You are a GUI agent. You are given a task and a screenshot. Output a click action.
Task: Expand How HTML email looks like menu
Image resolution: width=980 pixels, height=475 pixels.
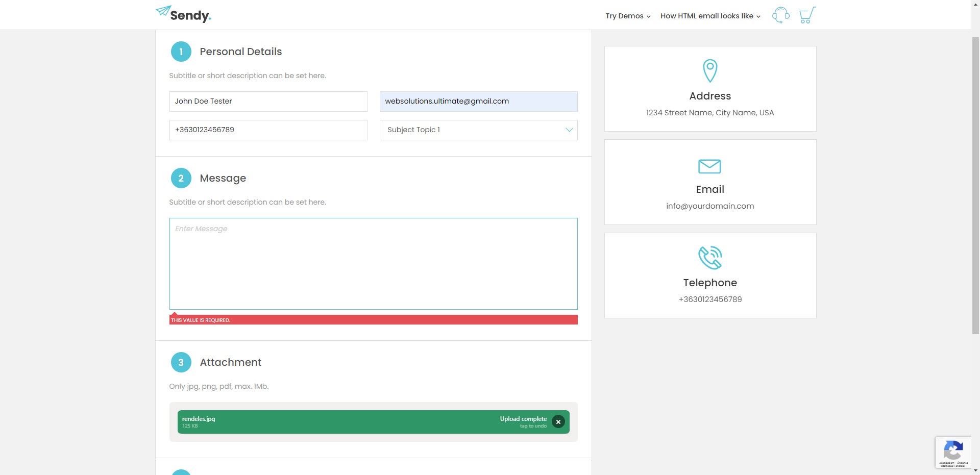710,16
